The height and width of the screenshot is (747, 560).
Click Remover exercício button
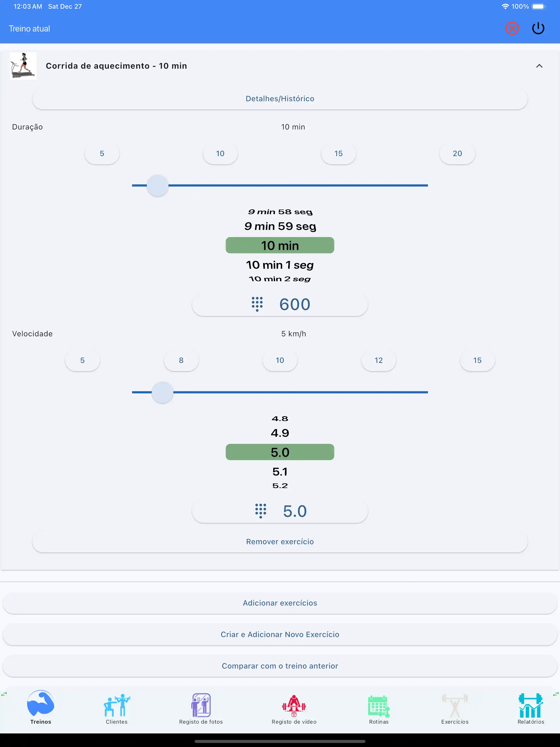[280, 542]
